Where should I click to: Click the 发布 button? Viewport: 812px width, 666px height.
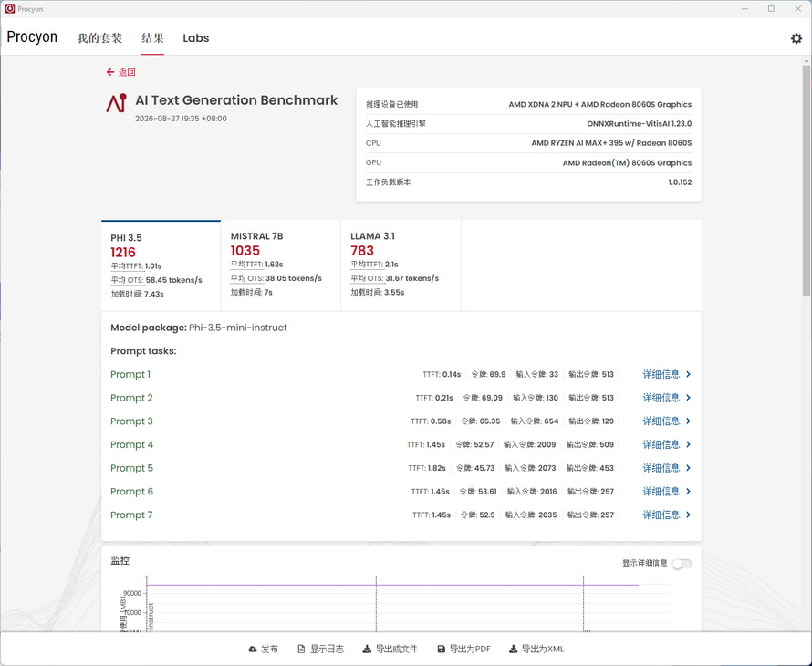click(x=263, y=649)
